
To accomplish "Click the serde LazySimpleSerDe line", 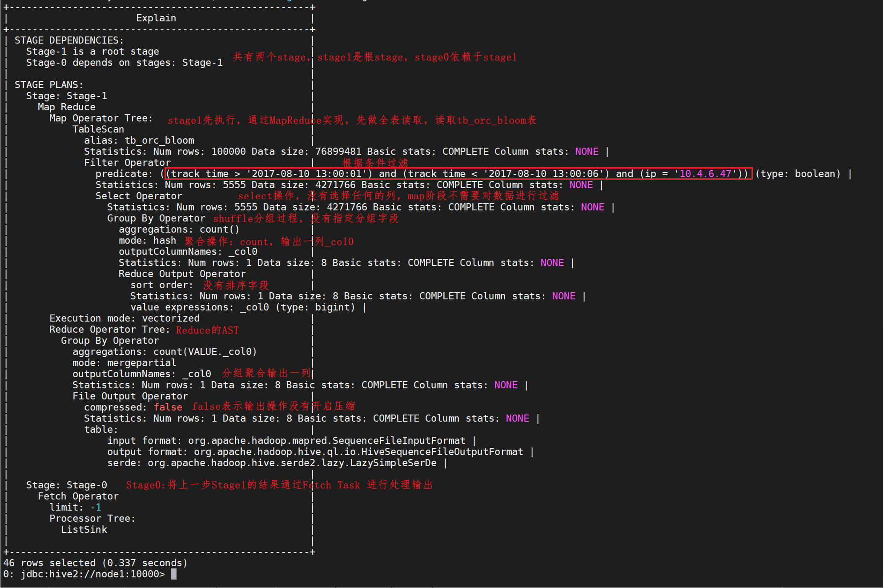I will click(x=272, y=463).
